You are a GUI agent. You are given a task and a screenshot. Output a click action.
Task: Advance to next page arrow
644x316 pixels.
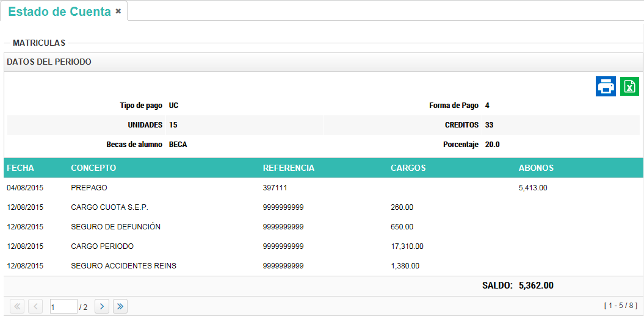click(102, 306)
